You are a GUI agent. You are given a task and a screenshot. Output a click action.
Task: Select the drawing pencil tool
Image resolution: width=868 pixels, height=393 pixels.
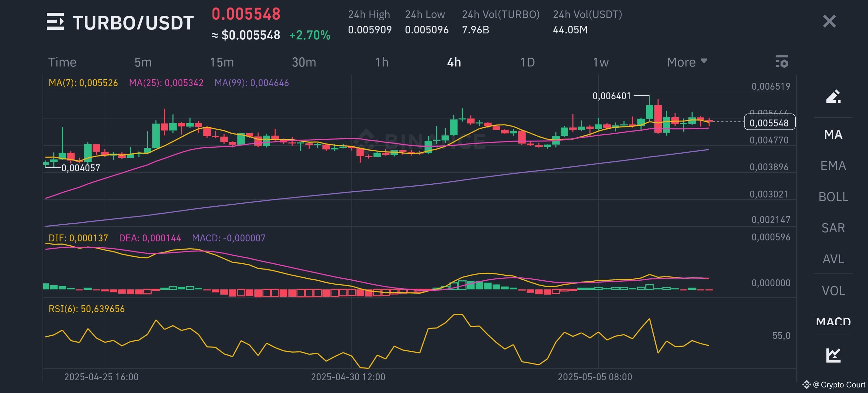[833, 96]
